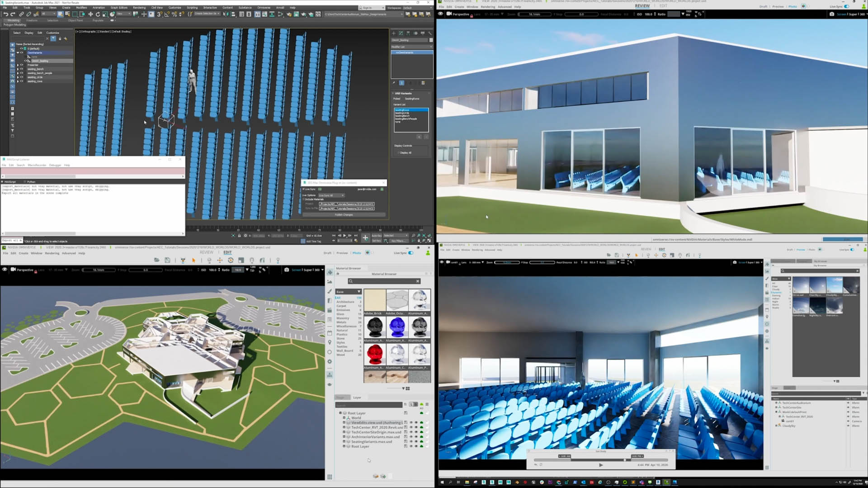Viewport: 868px width, 488px height.
Task: Open the Rendering menu in 3ds Max
Action: 139,8
